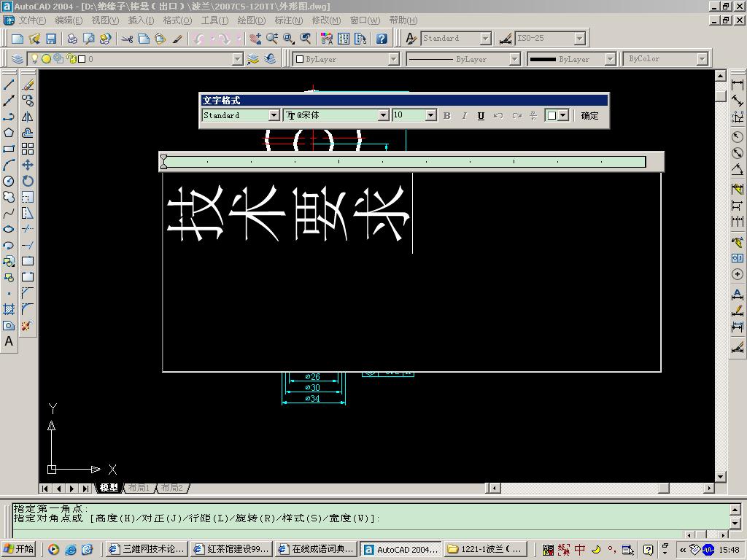Open the 格式(O) menu
747x560 pixels.
click(x=177, y=20)
